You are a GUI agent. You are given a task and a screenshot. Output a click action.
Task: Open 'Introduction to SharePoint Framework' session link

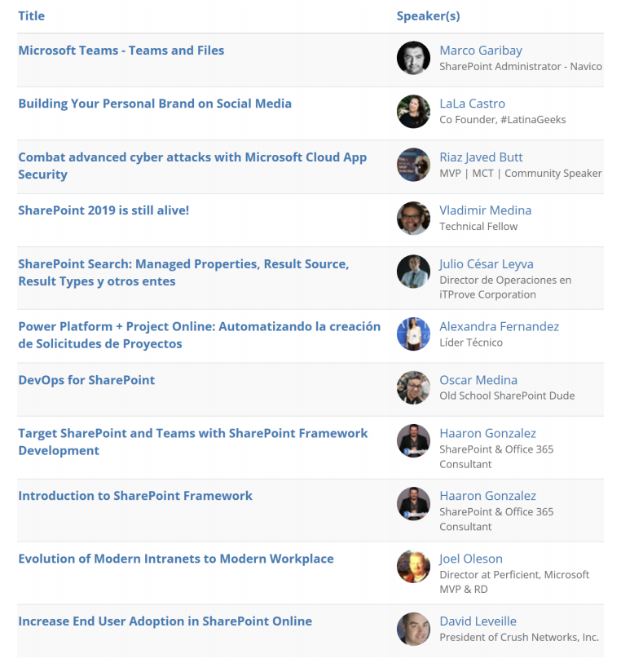tap(135, 496)
